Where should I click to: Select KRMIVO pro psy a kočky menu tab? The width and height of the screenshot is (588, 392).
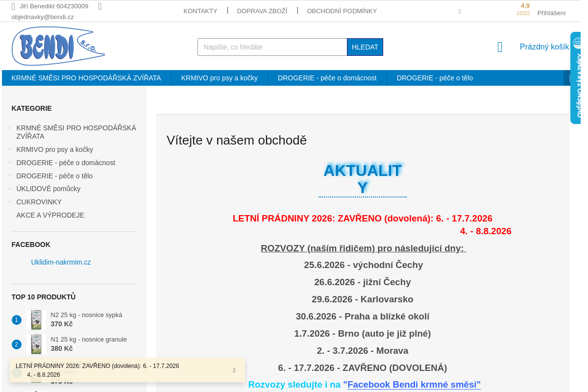pos(220,78)
